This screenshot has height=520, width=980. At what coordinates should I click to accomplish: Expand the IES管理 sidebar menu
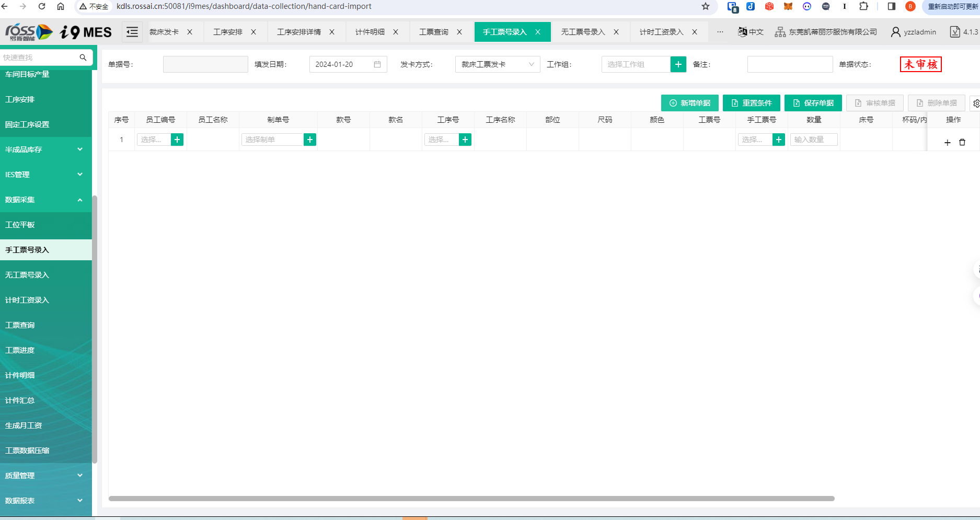pos(46,175)
